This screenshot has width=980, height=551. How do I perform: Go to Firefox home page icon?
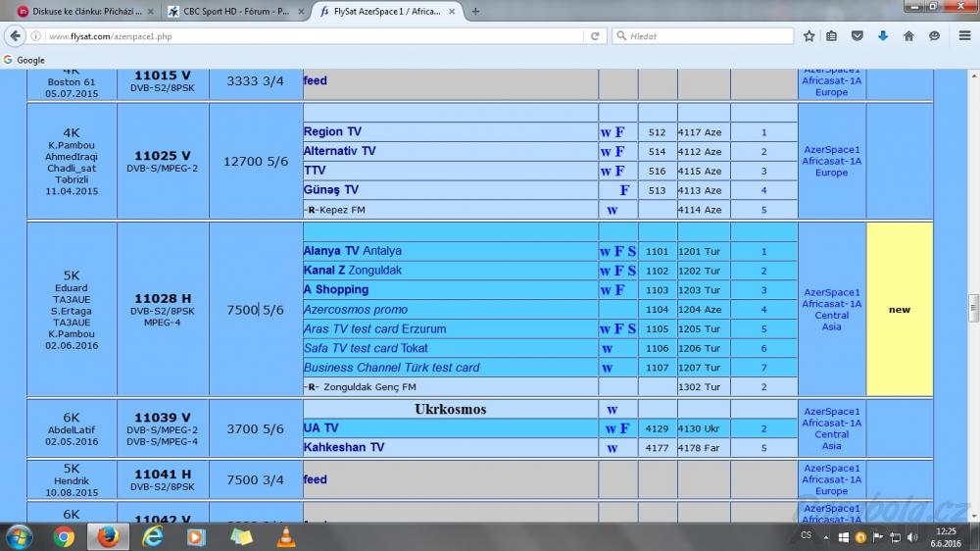click(908, 36)
